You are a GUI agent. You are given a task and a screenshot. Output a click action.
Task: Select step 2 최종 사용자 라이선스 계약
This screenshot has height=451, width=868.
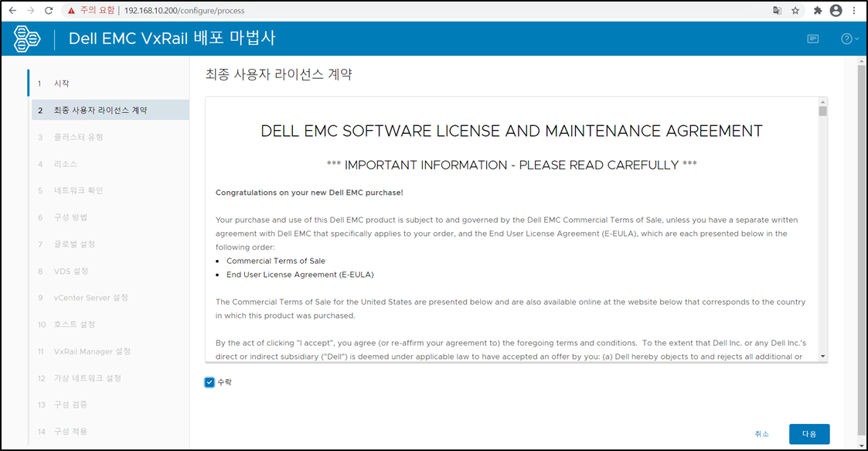coord(111,111)
